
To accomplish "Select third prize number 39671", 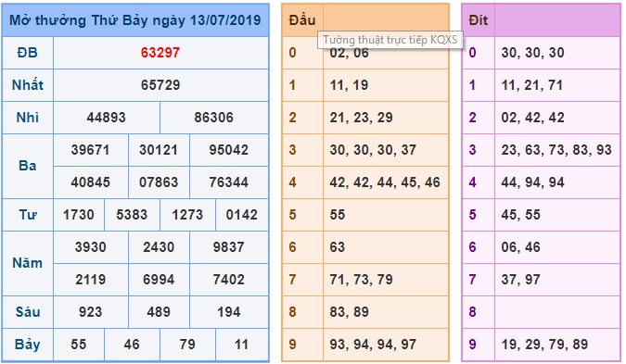I will point(90,150).
